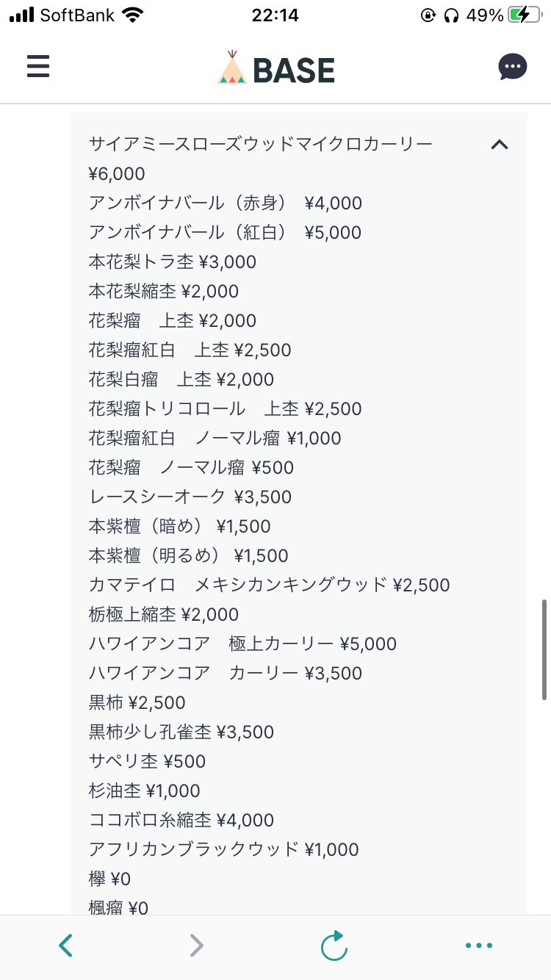Pick レースシーオーク ¥3,500 option
551x980 pixels.
[x=190, y=497]
